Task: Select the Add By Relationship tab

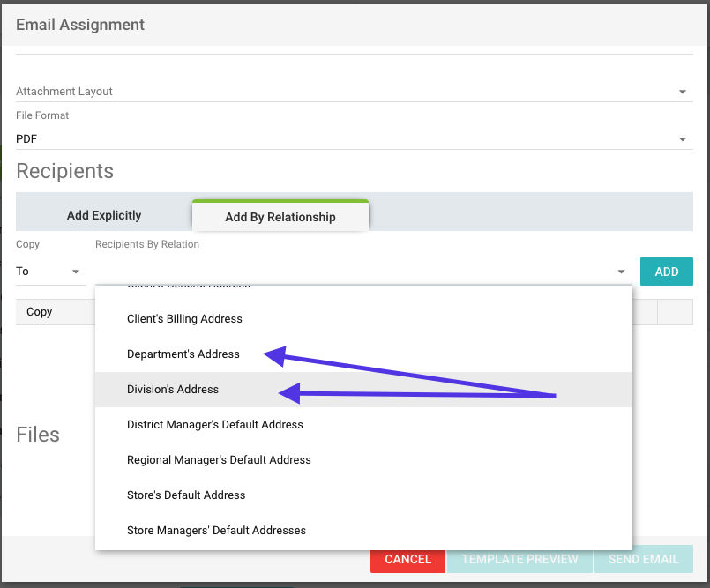Action: (280, 217)
